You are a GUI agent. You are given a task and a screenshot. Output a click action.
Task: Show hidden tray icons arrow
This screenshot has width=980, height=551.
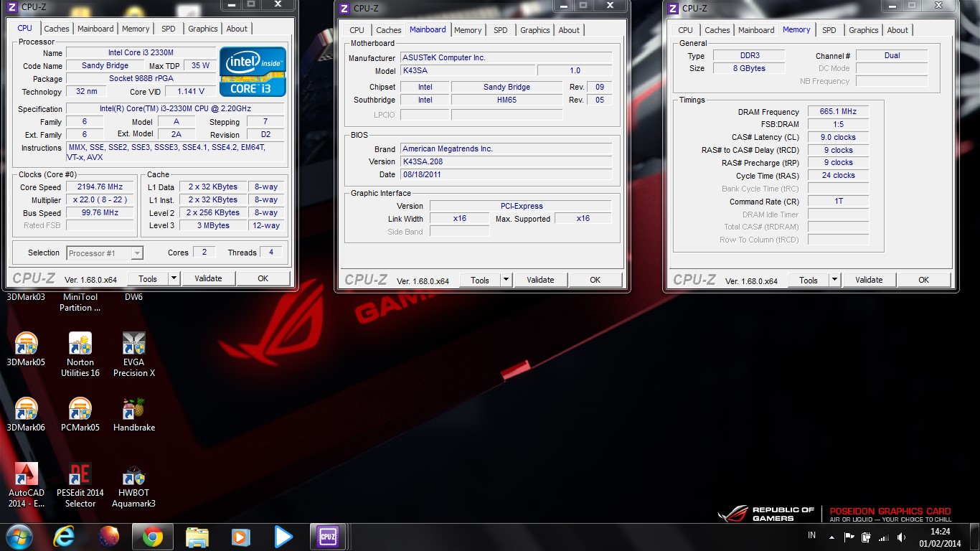(x=831, y=537)
